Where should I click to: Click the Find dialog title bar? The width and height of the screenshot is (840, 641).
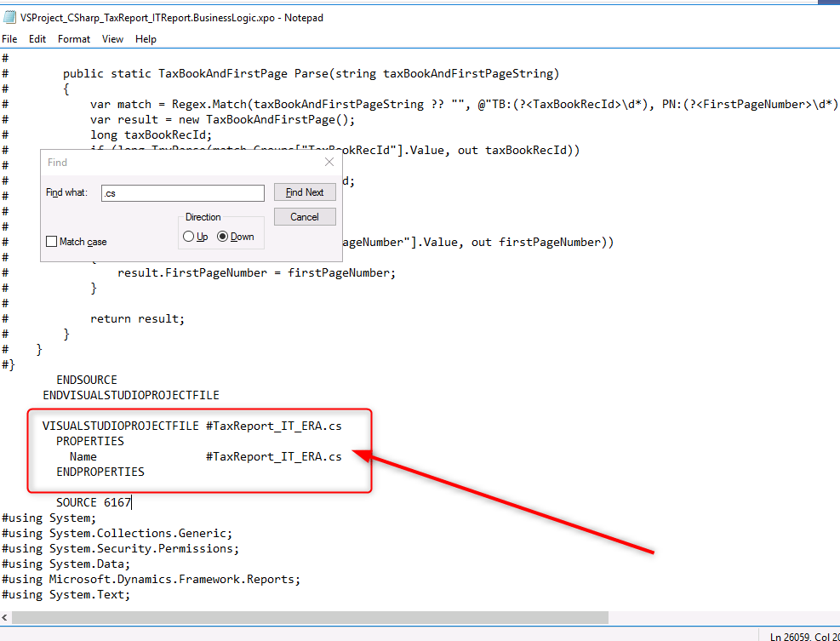pos(170,162)
